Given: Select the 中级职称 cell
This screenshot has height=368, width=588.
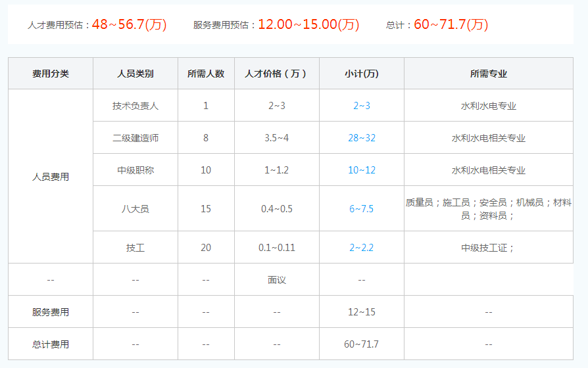Looking at the screenshot, I should (135, 170).
